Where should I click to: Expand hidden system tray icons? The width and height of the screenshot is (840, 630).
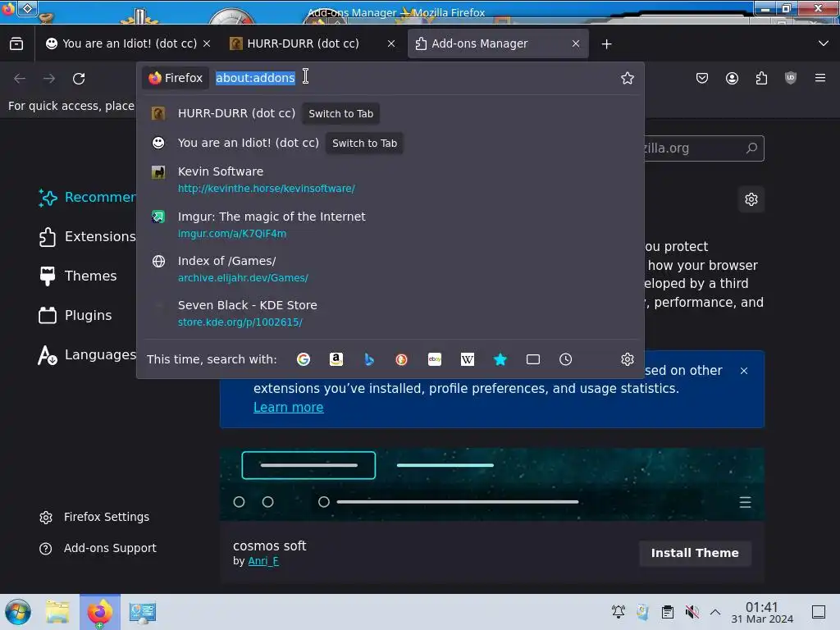click(715, 612)
